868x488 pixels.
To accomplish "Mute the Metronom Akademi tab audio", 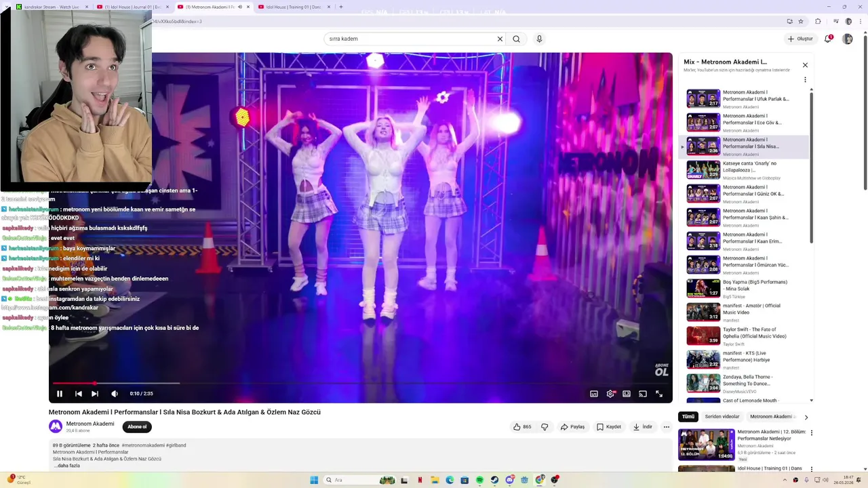I will pyautogui.click(x=239, y=7).
